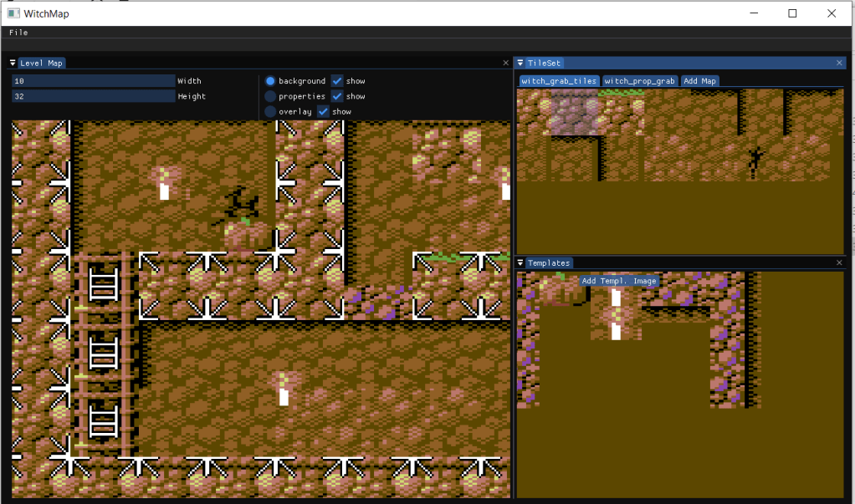Collapse the Level Map panel triangle

point(13,63)
